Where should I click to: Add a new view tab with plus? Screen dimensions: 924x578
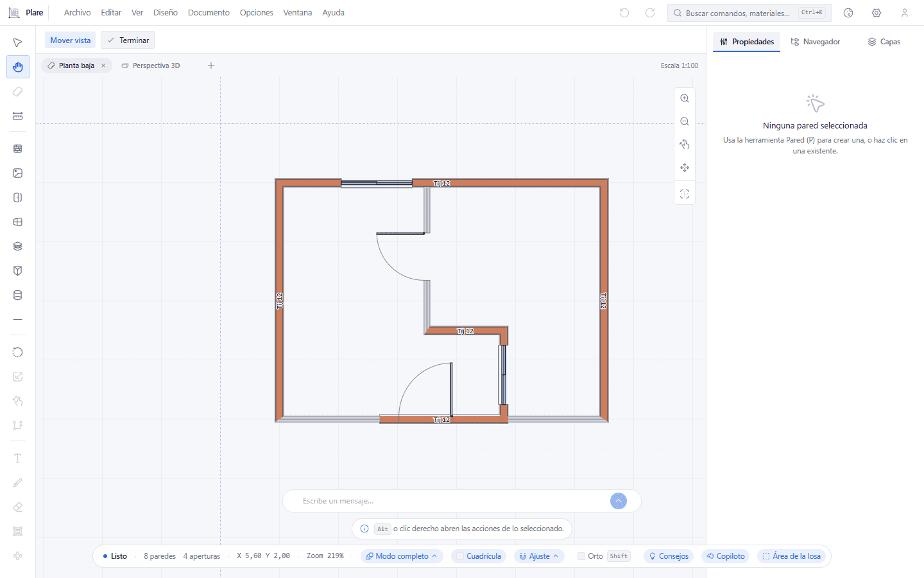(x=211, y=66)
